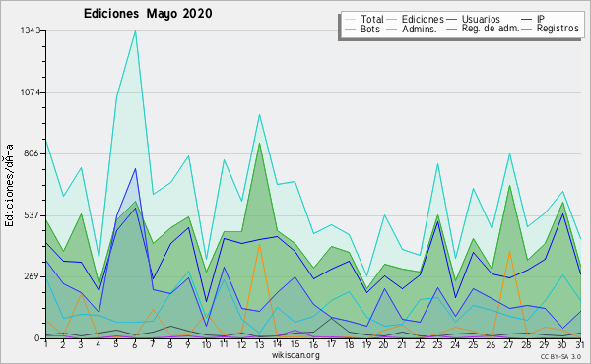Viewport: 591px width, 364px height.
Task: Click the 'Ediciones Mayo 2020' chart title
Action: [x=148, y=14]
